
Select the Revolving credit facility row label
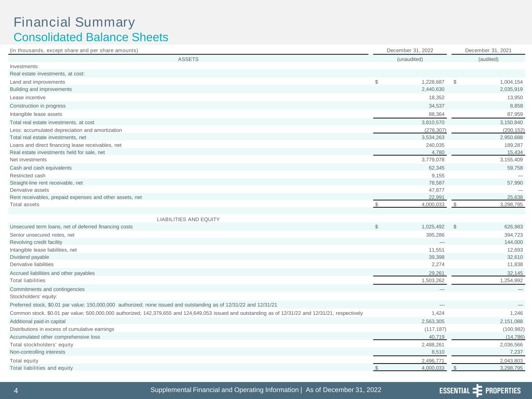pyautogui.click(x=36, y=242)
